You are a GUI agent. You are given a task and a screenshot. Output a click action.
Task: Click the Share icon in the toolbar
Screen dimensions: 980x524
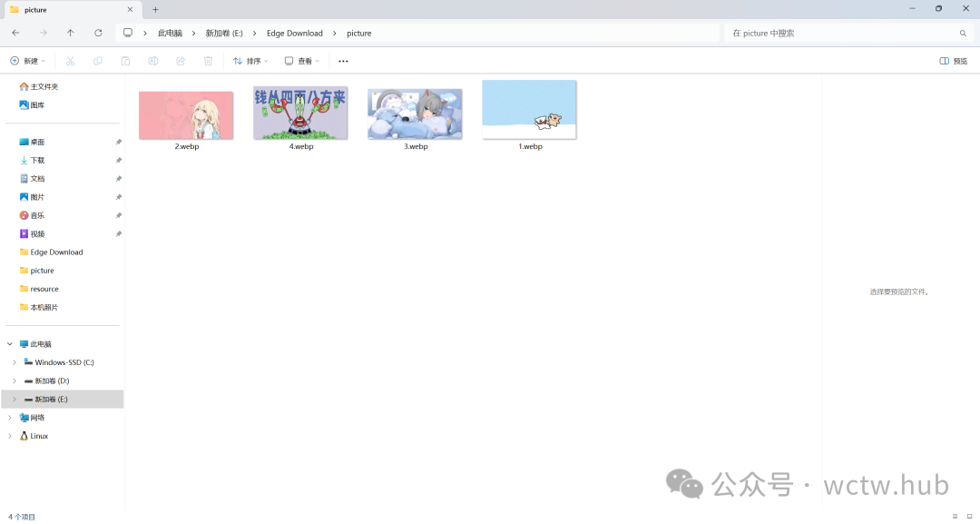[x=181, y=61]
